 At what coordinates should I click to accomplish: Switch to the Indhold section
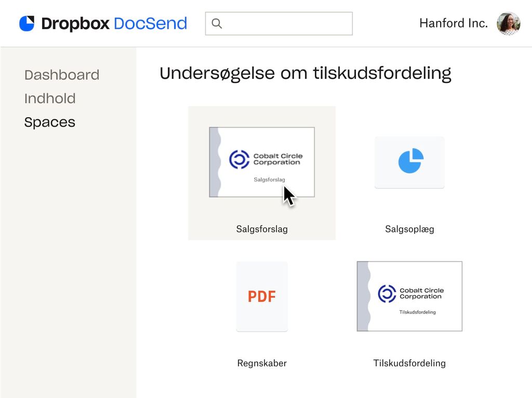point(50,99)
